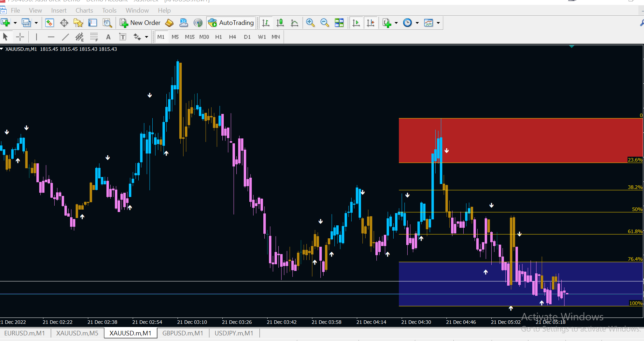Toggle Chart Shift

pos(371,23)
